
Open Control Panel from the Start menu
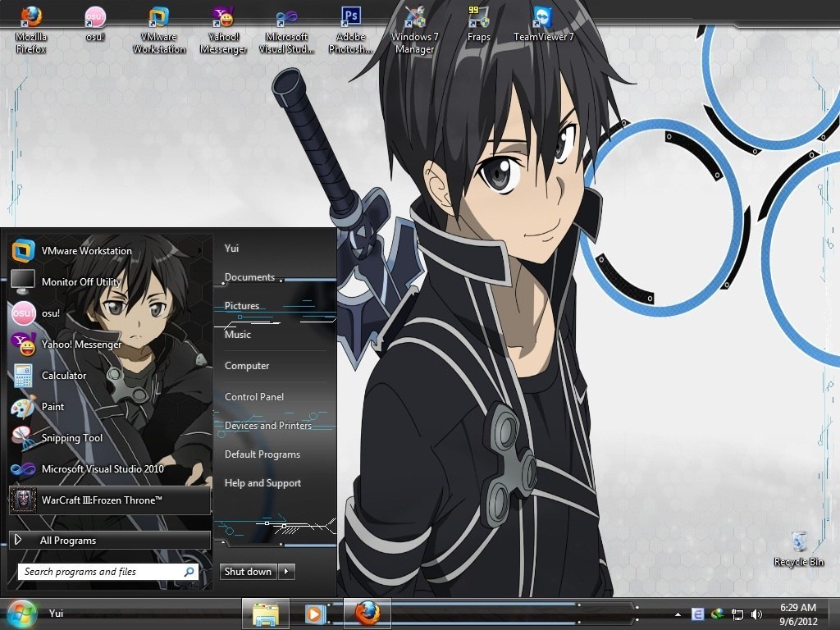point(254,396)
